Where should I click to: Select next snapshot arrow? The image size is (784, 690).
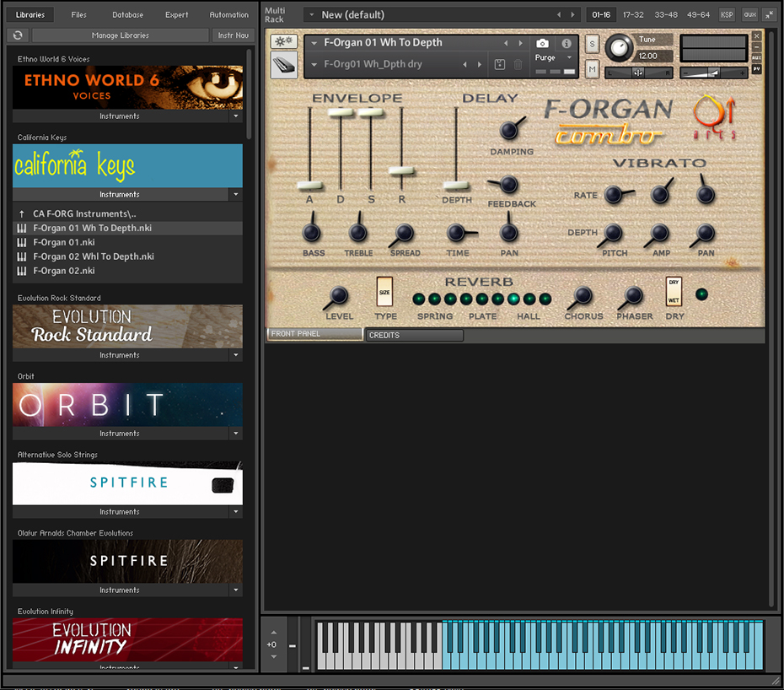[x=480, y=64]
